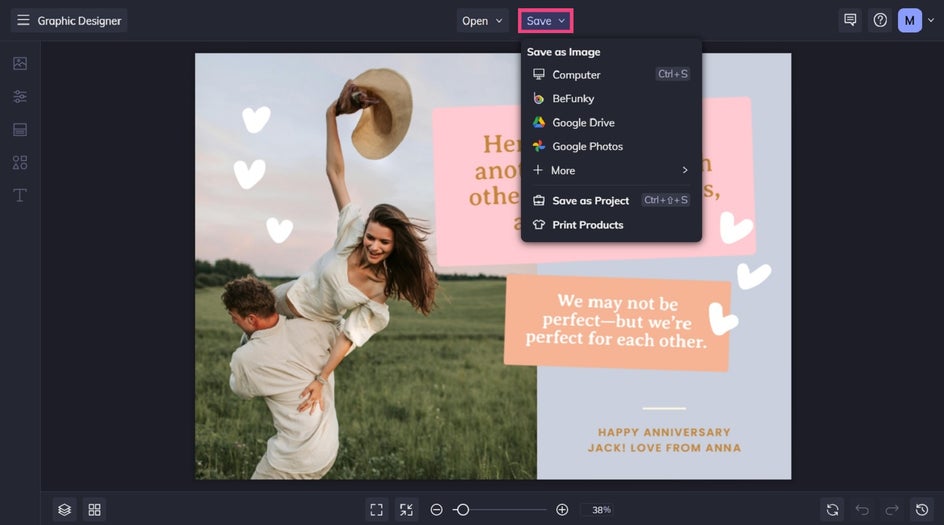Open the Help question mark icon
This screenshot has height=525, width=944.
(880, 20)
